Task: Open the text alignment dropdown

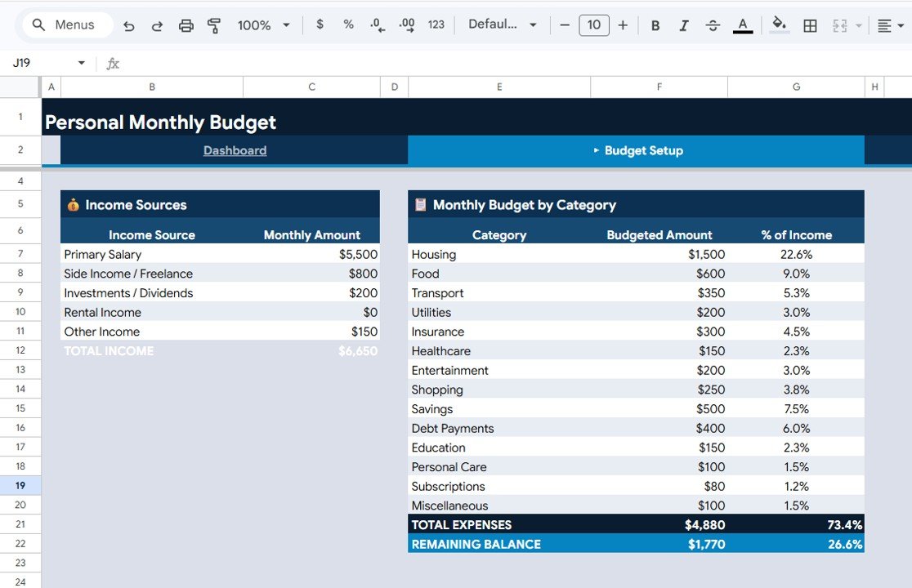Action: pyautogui.click(x=888, y=24)
